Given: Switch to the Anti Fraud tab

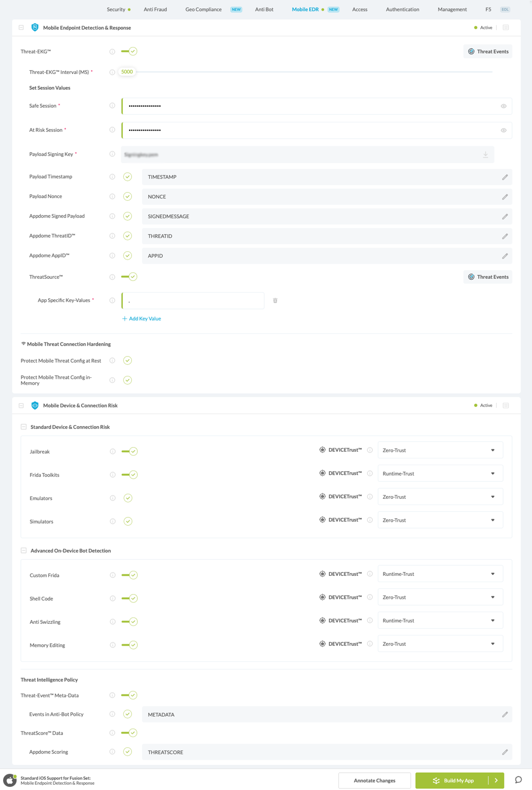Looking at the screenshot, I should [155, 9].
